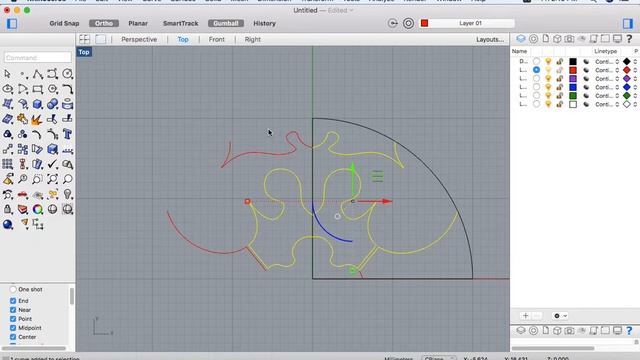640x360 pixels.
Task: Switch to single maximized viewport icon
Action: point(100,39)
